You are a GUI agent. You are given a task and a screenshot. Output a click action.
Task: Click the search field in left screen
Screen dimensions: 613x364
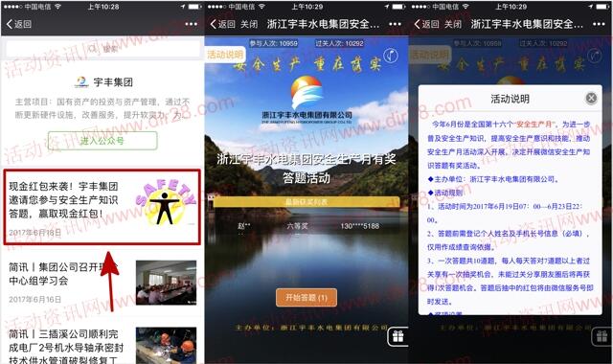(102, 49)
